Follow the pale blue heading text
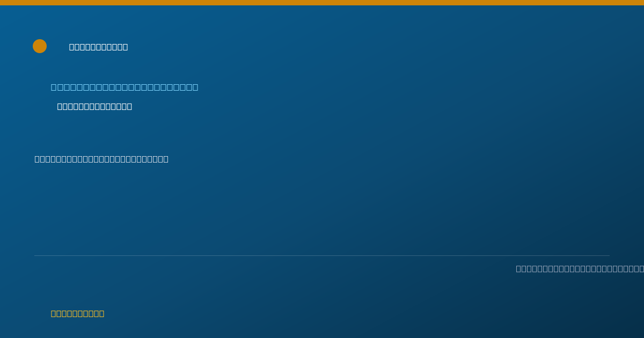The height and width of the screenshot is (338, 644). (x=125, y=87)
